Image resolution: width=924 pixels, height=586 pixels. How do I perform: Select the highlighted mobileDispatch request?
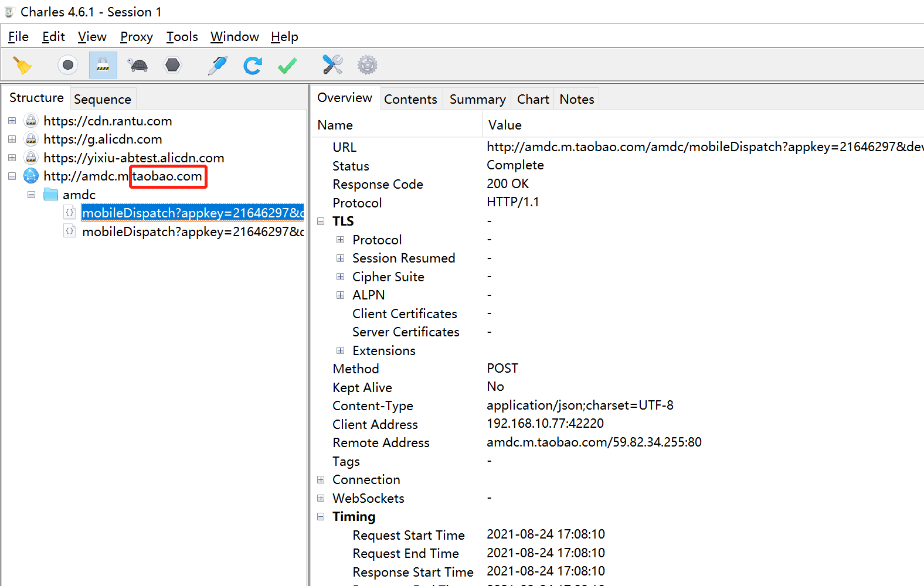193,213
